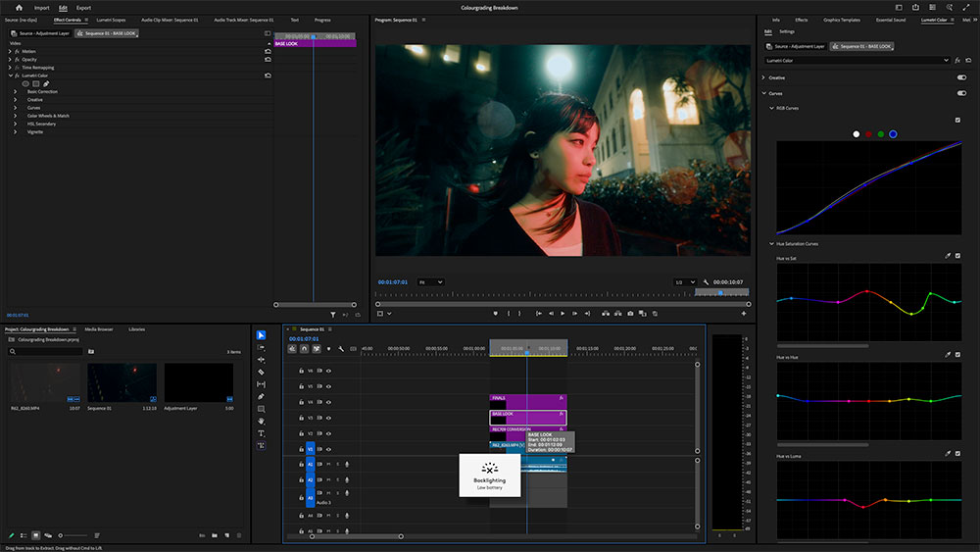The image size is (980, 552).
Task: Select the Selection (arrow) tool
Action: (x=261, y=335)
